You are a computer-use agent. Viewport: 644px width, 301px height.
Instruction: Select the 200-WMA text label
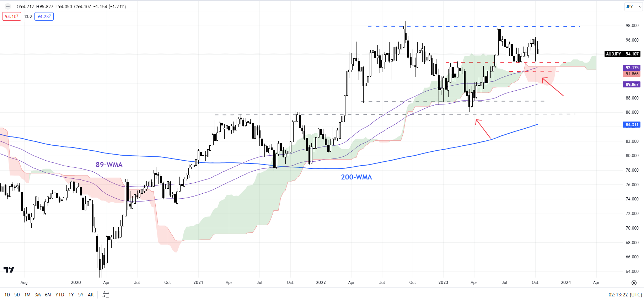point(356,177)
